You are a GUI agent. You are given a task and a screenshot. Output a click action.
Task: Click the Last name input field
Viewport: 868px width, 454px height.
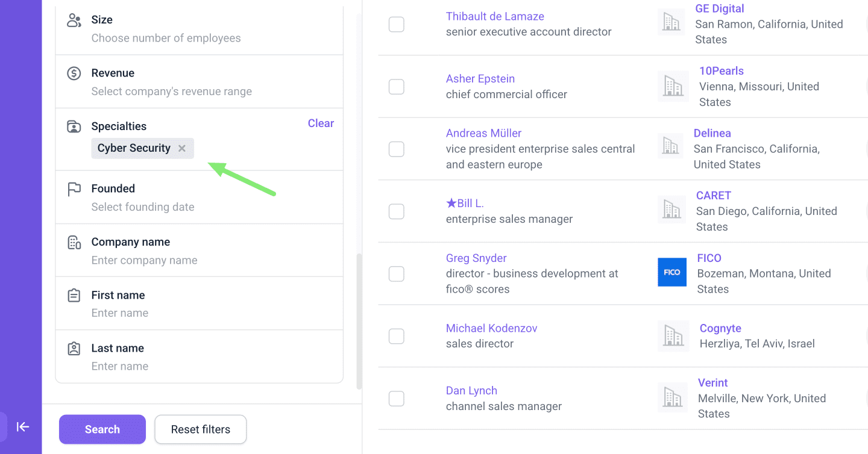[120, 366]
